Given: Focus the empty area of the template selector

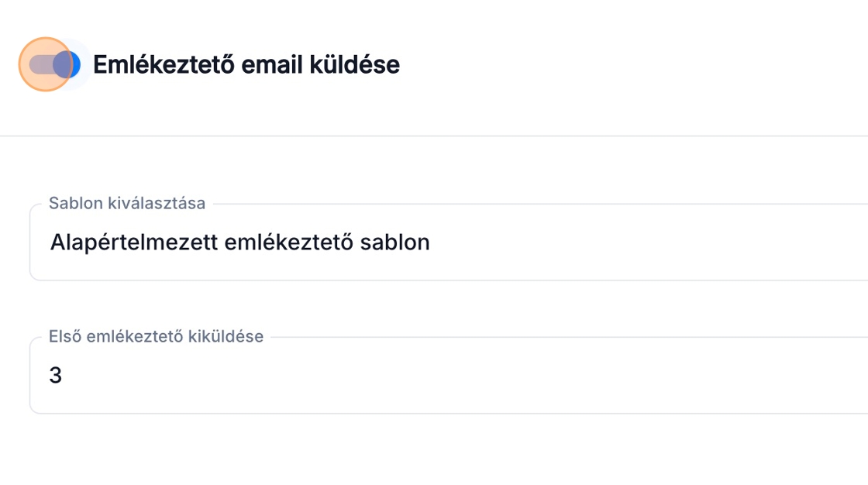Looking at the screenshot, I should coord(659,242).
